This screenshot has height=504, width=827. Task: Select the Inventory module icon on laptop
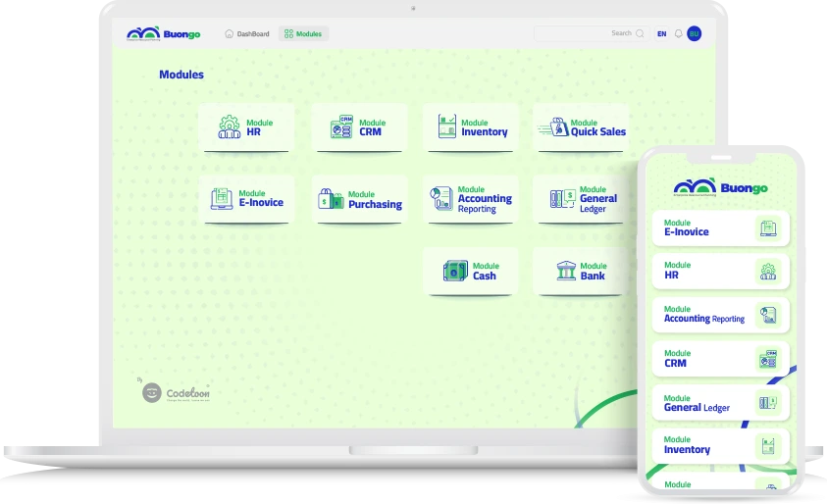446,126
